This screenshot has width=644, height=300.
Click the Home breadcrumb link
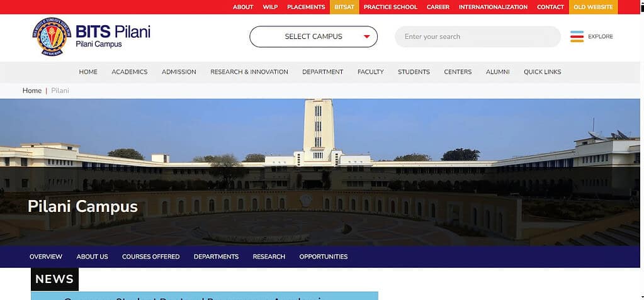click(x=32, y=91)
